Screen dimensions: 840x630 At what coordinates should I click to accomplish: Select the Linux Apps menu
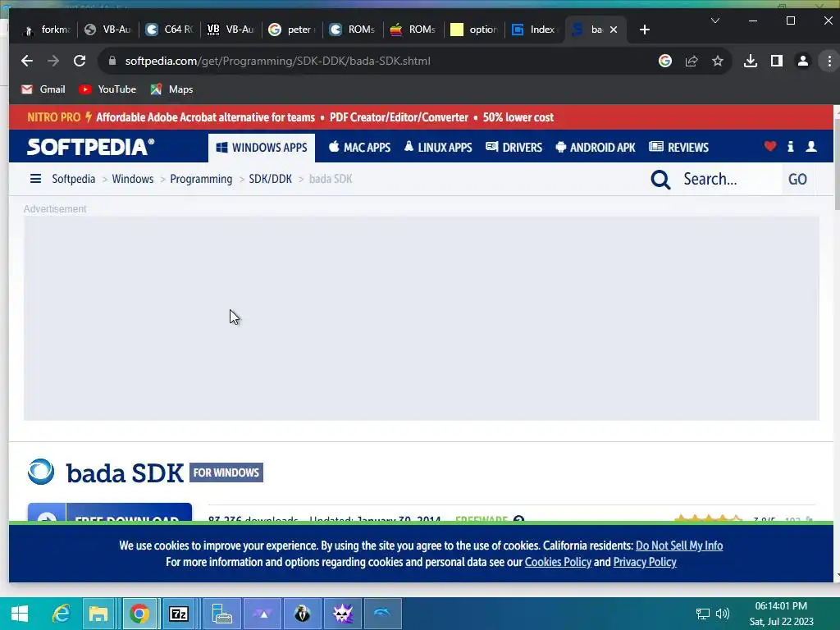(438, 148)
